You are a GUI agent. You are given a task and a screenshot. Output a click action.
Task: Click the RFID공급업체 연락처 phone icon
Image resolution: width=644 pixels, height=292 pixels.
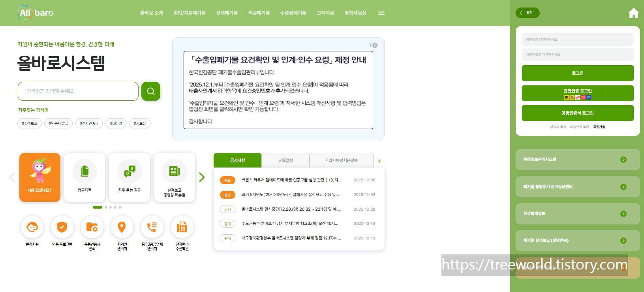152,227
